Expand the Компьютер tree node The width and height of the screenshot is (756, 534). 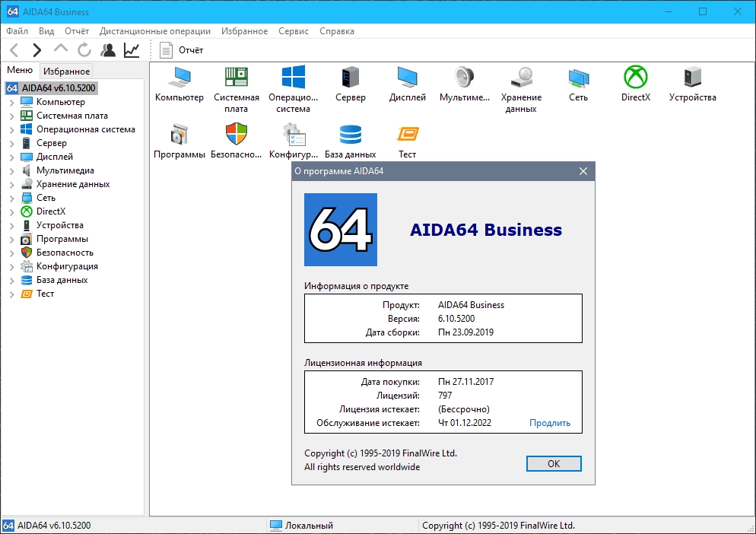(x=12, y=102)
